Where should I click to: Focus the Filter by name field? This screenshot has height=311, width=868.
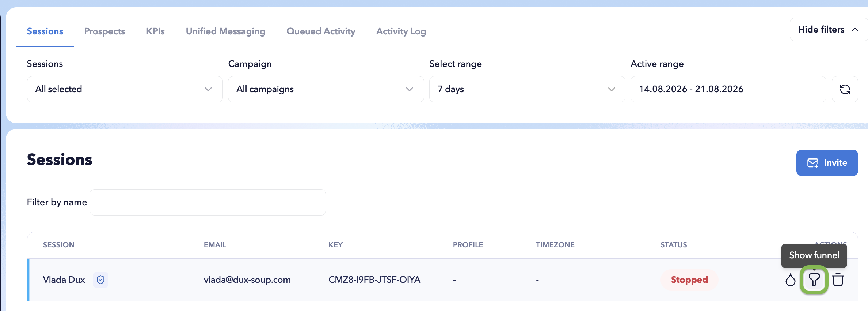208,202
